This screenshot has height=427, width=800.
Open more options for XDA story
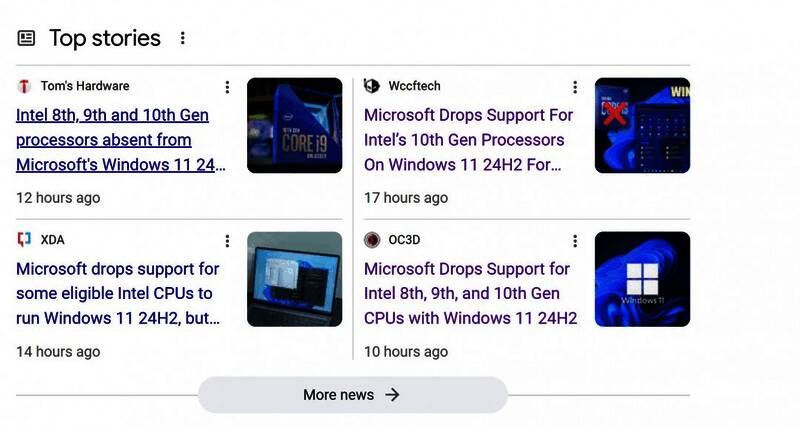pyautogui.click(x=227, y=241)
